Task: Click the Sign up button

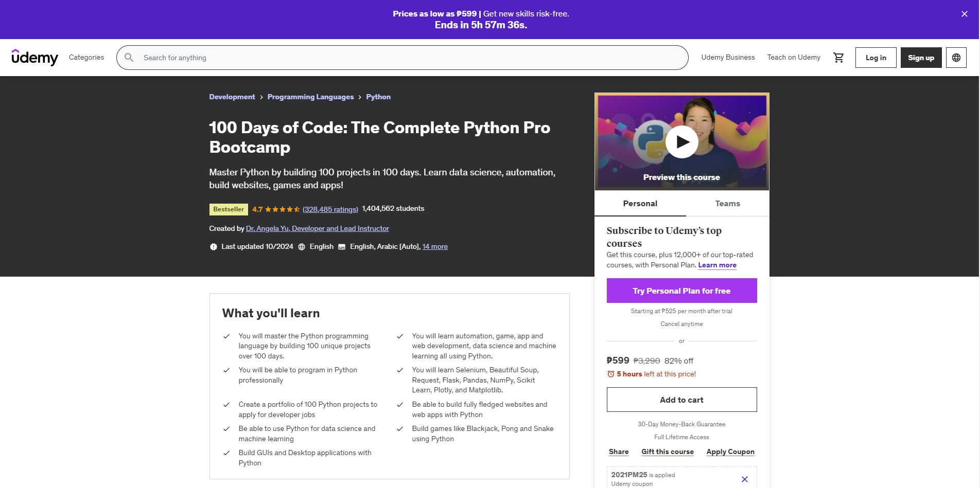Action: pyautogui.click(x=921, y=58)
